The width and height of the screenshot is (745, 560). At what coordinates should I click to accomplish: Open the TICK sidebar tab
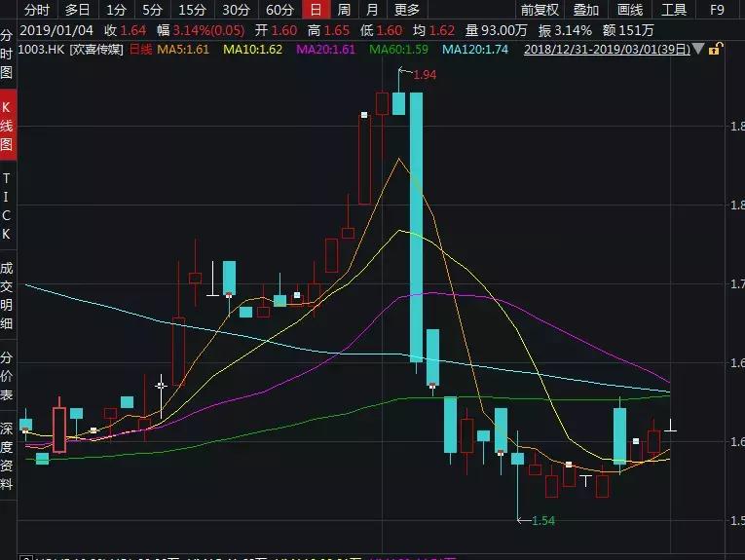[x=6, y=206]
